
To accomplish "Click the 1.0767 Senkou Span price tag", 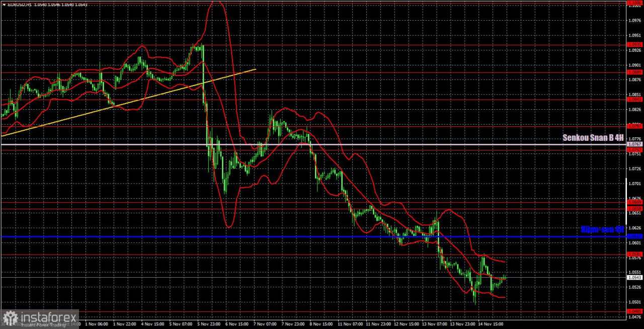I will click(634, 144).
